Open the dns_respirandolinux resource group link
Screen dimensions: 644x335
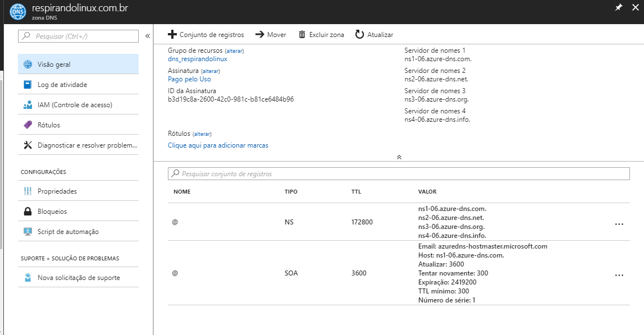point(197,59)
